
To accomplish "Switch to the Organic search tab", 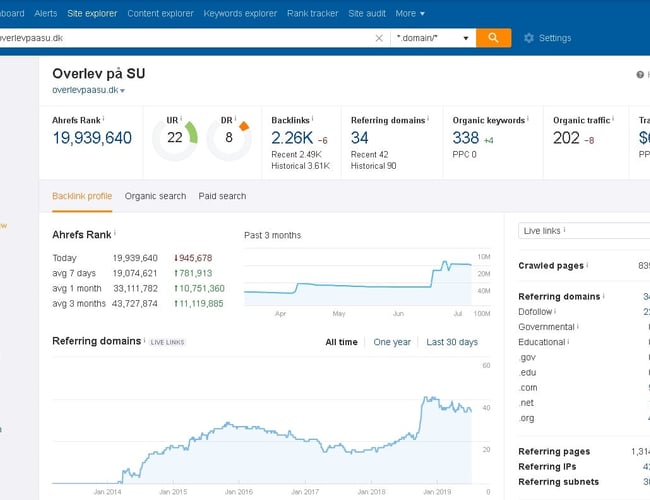I will (x=155, y=196).
